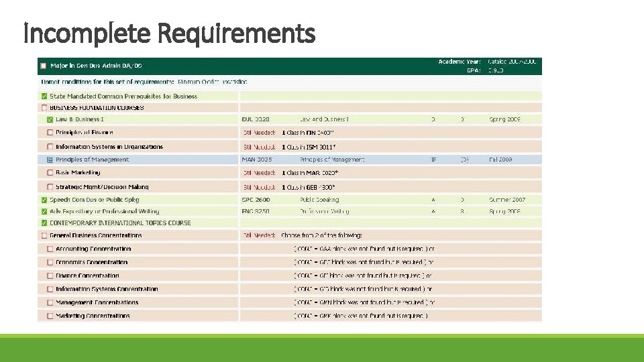Click 'Strategic Mgmt/Decision Making' requirement name
The image size is (644, 362).
[102, 187]
